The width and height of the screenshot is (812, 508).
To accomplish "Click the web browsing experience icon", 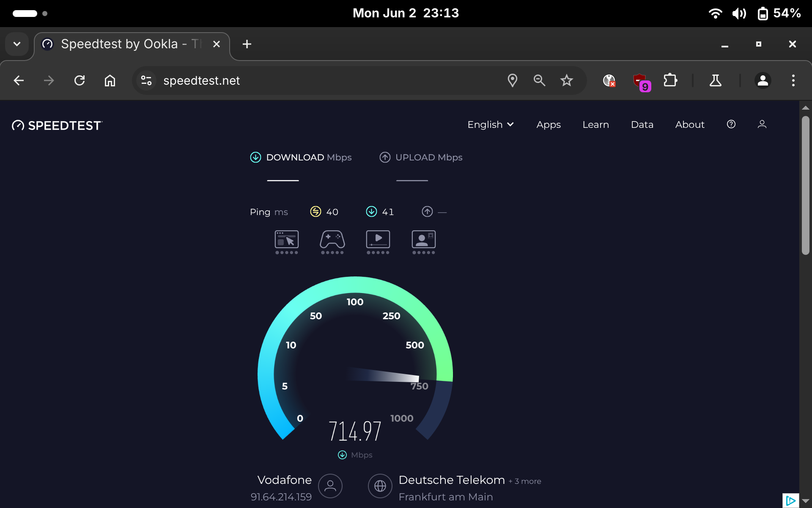I will pyautogui.click(x=287, y=242).
